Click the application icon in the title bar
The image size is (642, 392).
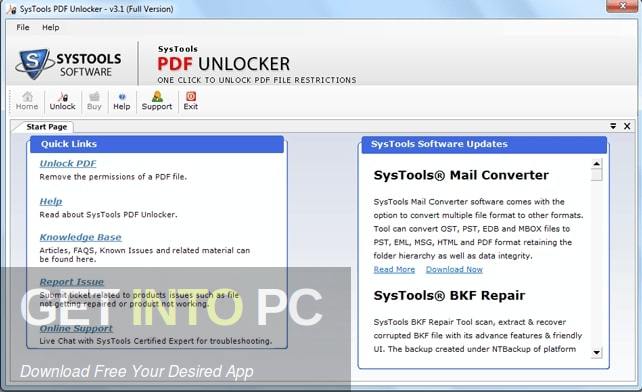pyautogui.click(x=11, y=9)
